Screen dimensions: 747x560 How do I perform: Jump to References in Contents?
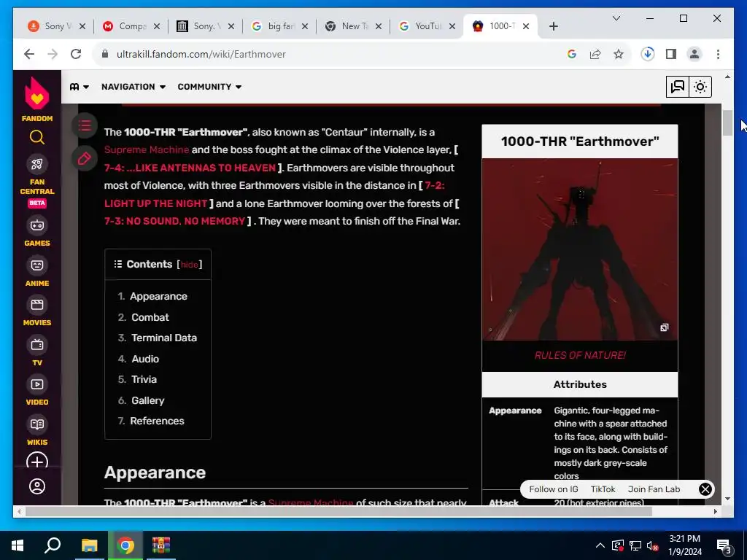pyautogui.click(x=157, y=421)
